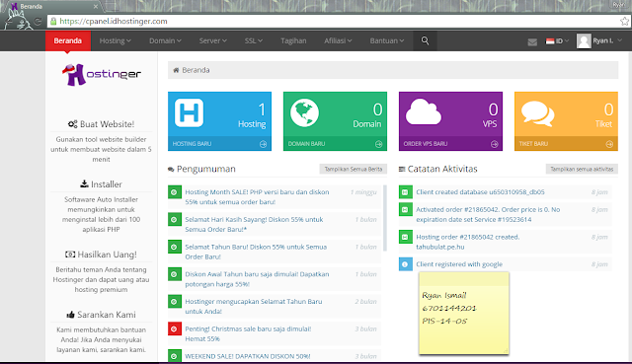This screenshot has height=364, width=632.
Task: Select the Beranda tab in navbar
Action: tap(68, 40)
